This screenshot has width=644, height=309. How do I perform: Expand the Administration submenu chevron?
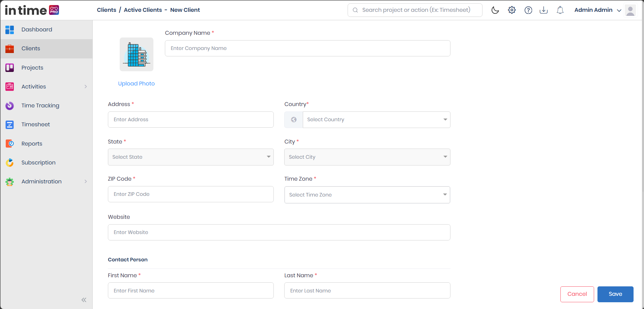pyautogui.click(x=86, y=181)
